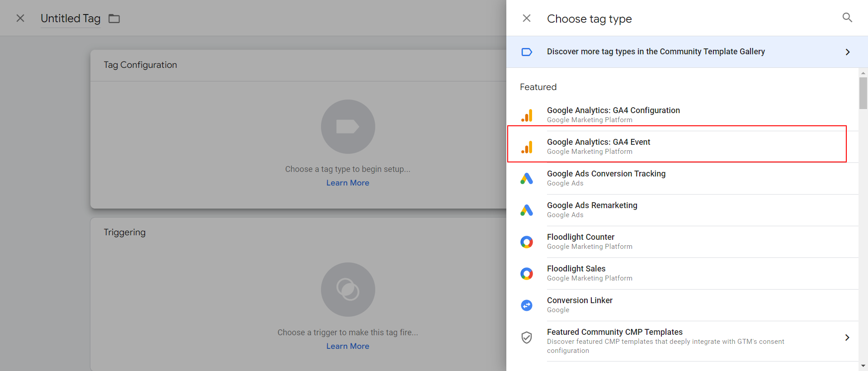Click the Conversion Linker icon
This screenshot has width=868, height=371.
[527, 305]
